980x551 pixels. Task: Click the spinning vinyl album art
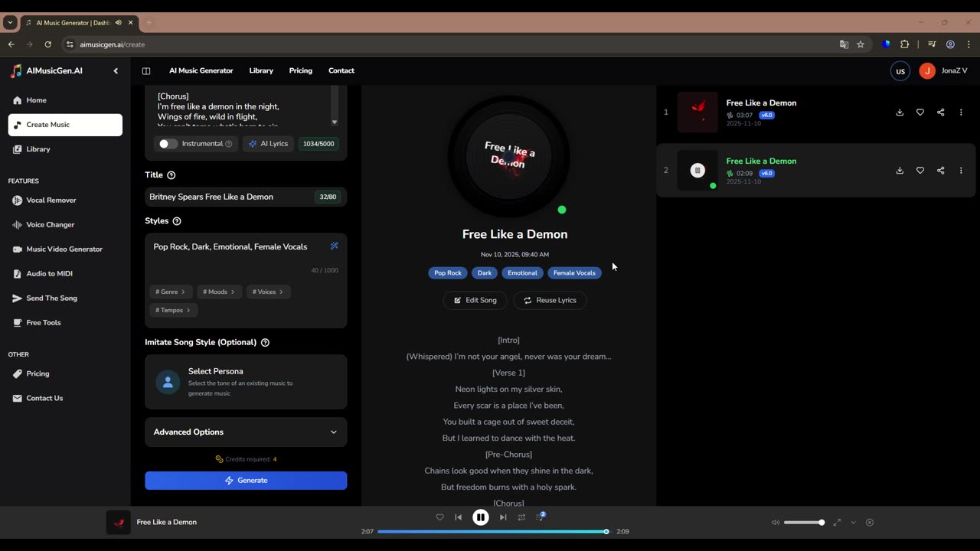tap(508, 156)
